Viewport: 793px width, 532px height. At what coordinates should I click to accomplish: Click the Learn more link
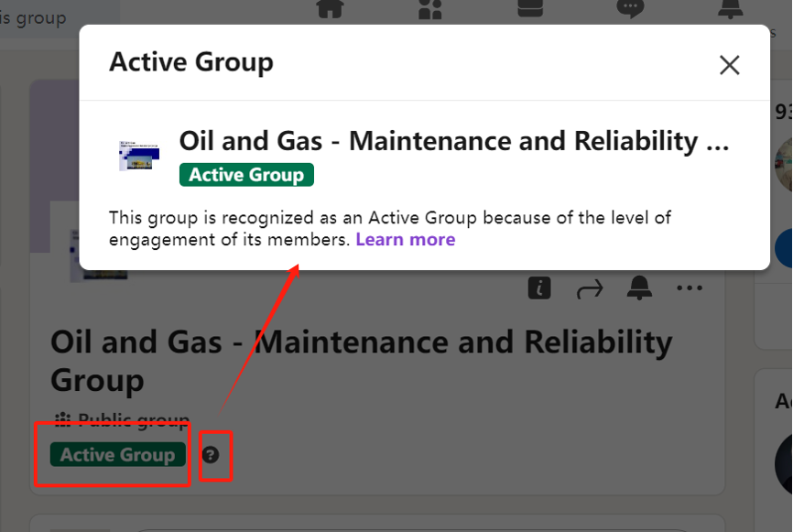[405, 239]
